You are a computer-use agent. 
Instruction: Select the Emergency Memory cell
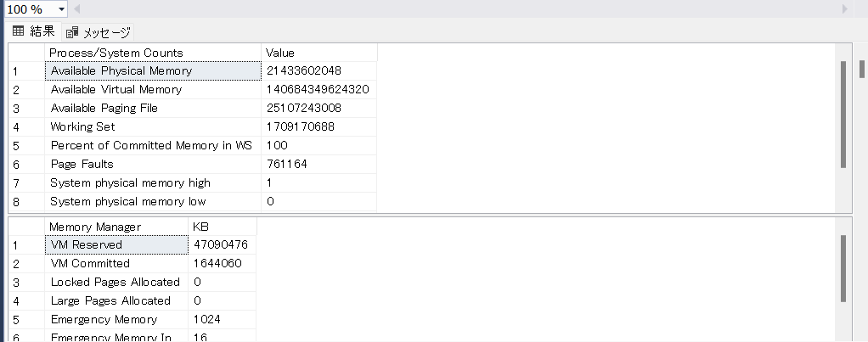pos(116,320)
